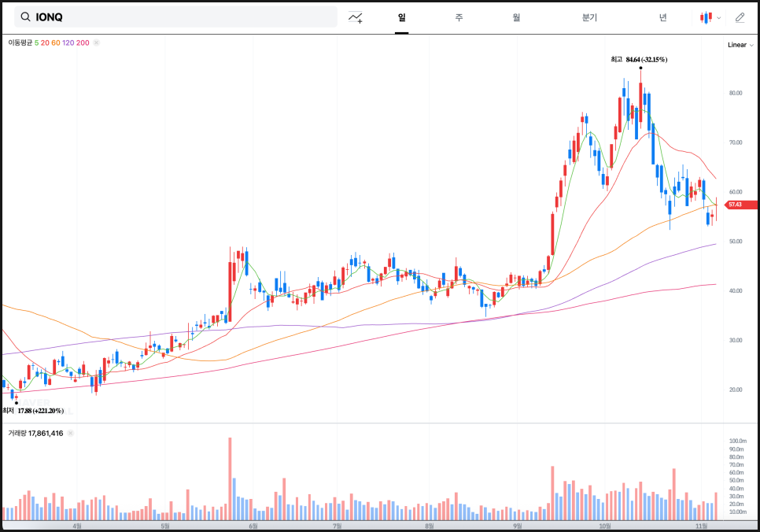760x532 pixels.
Task: Click the 이동평균 moving average label
Action: pyautogui.click(x=20, y=43)
